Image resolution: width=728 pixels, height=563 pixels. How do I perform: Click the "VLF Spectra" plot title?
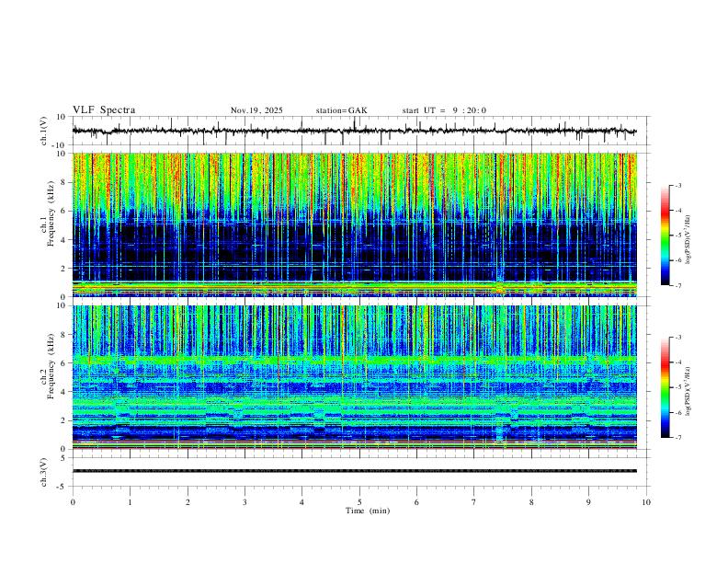pos(104,109)
